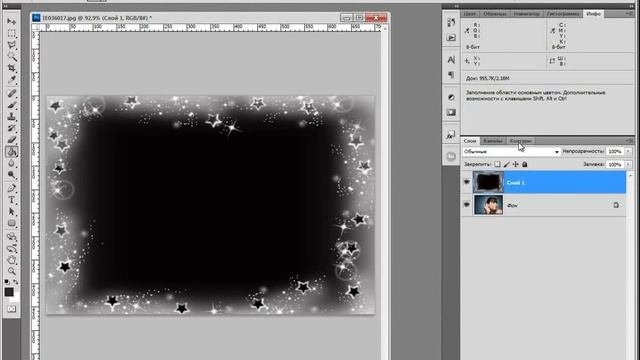Select the Слой 1 layer thumbnail
This screenshot has width=640, height=360.
(488, 182)
